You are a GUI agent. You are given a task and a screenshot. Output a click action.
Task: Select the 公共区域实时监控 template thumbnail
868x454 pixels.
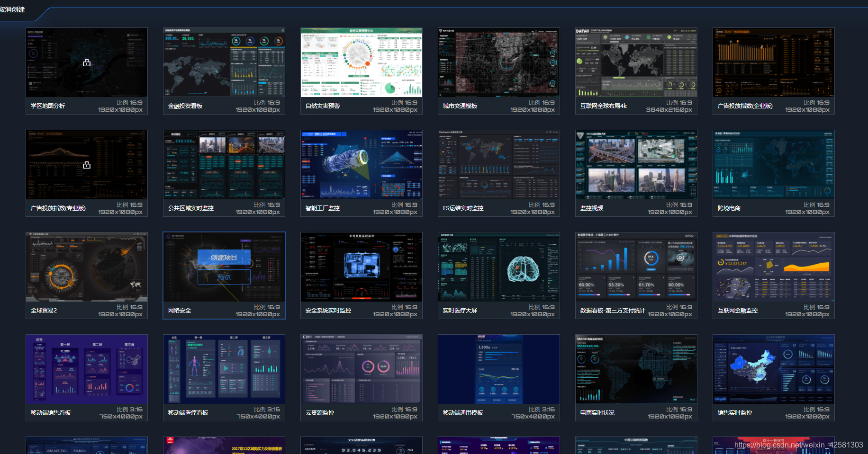pos(224,165)
